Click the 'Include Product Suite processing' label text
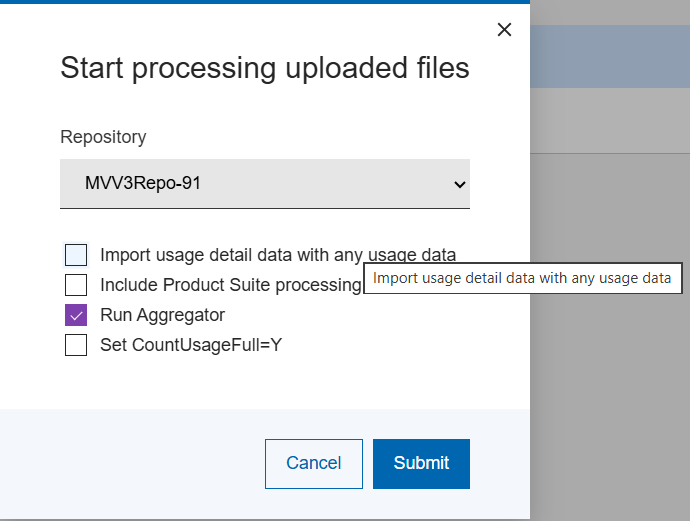690x521 pixels. [x=229, y=285]
